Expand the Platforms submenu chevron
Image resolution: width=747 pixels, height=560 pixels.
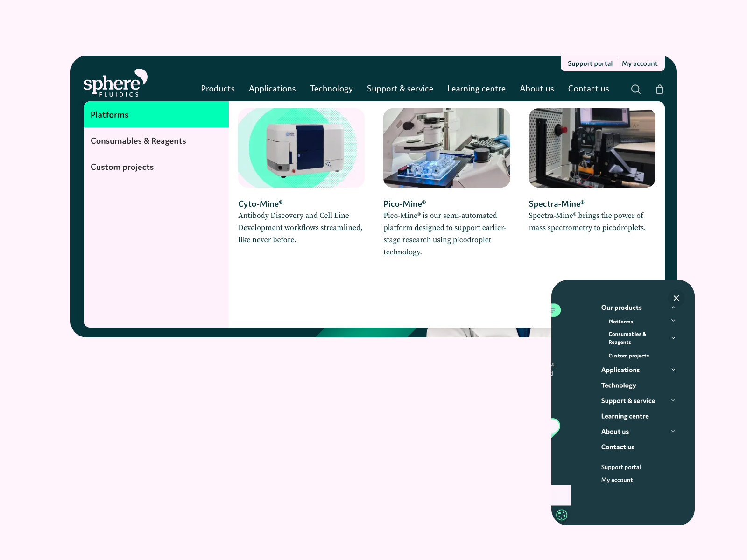[x=673, y=321]
